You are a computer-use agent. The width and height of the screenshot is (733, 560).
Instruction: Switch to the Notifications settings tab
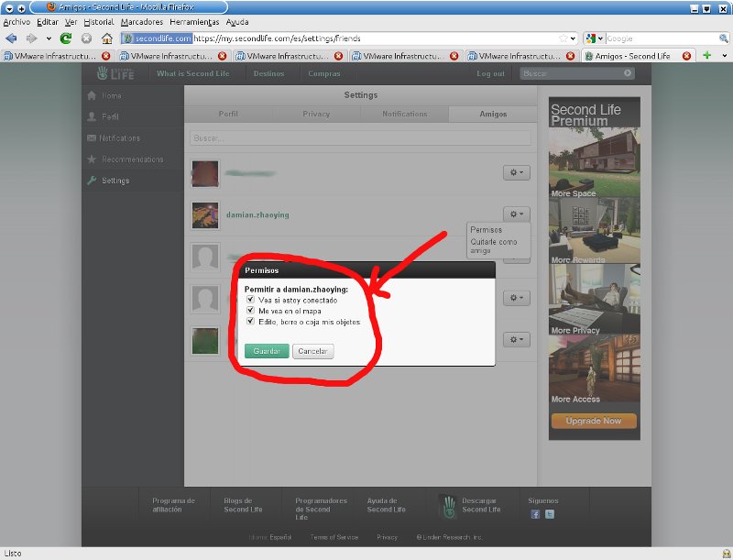pyautogui.click(x=405, y=114)
